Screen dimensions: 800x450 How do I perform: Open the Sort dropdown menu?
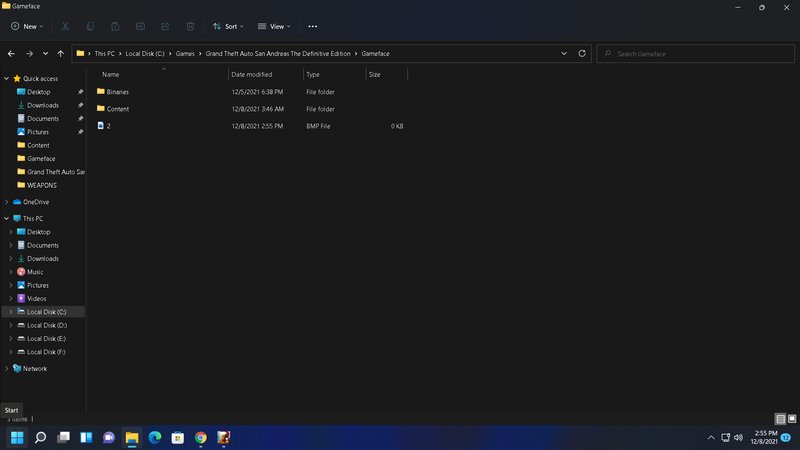point(228,27)
